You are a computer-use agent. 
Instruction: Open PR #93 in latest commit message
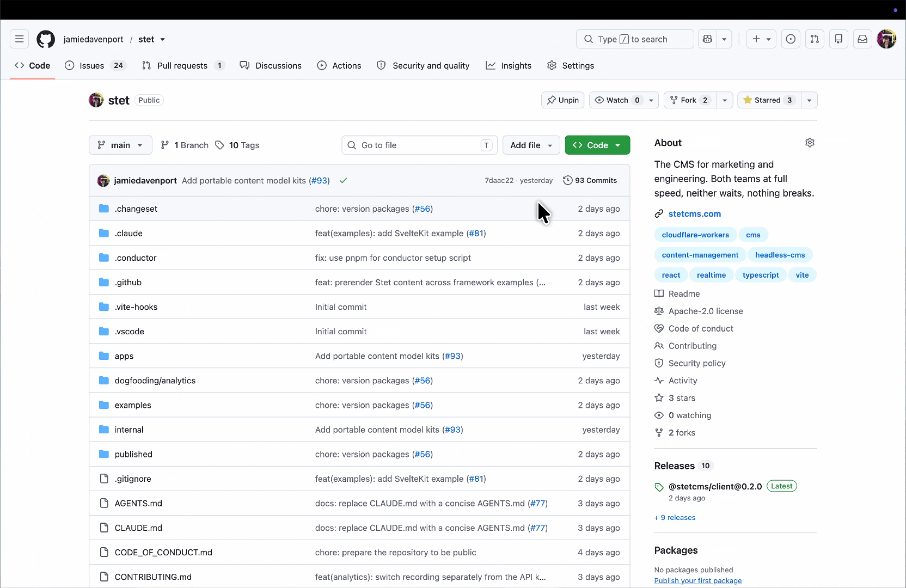[320, 181]
